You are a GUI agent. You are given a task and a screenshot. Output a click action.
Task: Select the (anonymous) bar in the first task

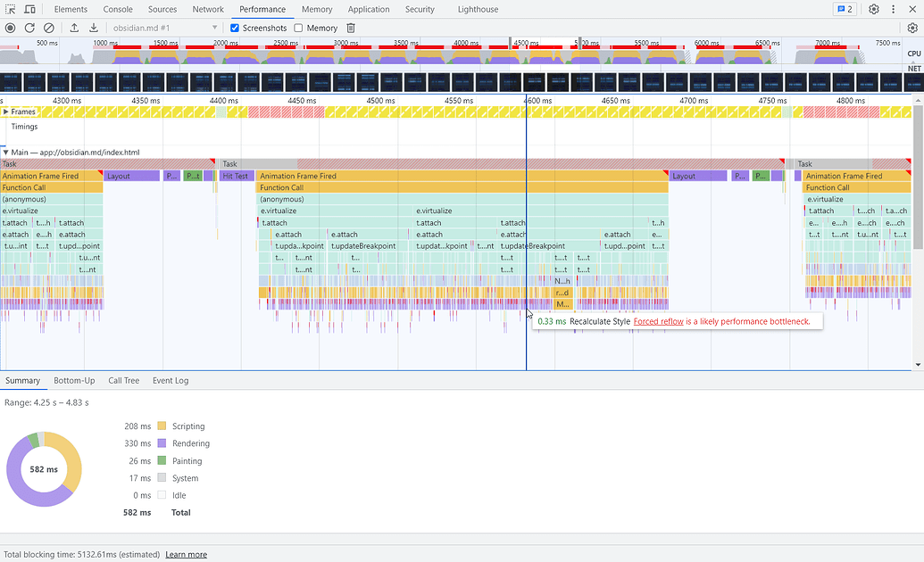click(52, 199)
